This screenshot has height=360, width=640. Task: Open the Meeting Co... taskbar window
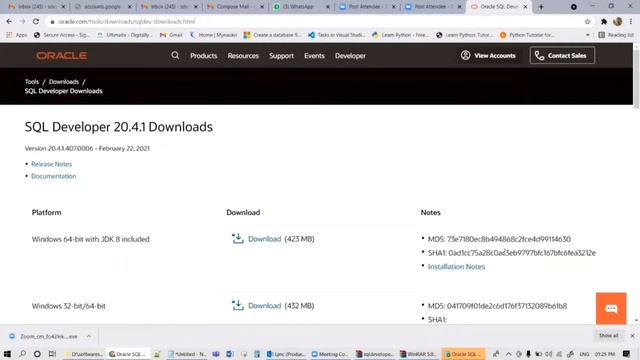(x=329, y=354)
